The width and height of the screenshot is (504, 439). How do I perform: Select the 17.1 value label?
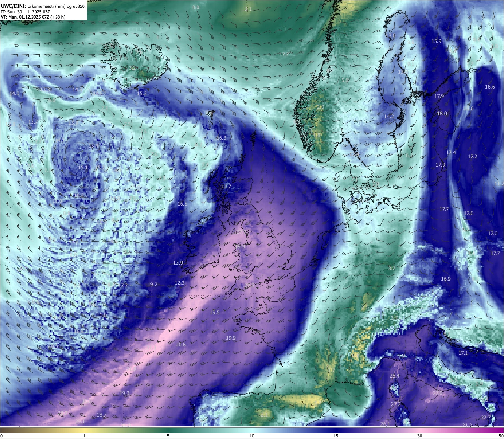pyautogui.click(x=463, y=353)
